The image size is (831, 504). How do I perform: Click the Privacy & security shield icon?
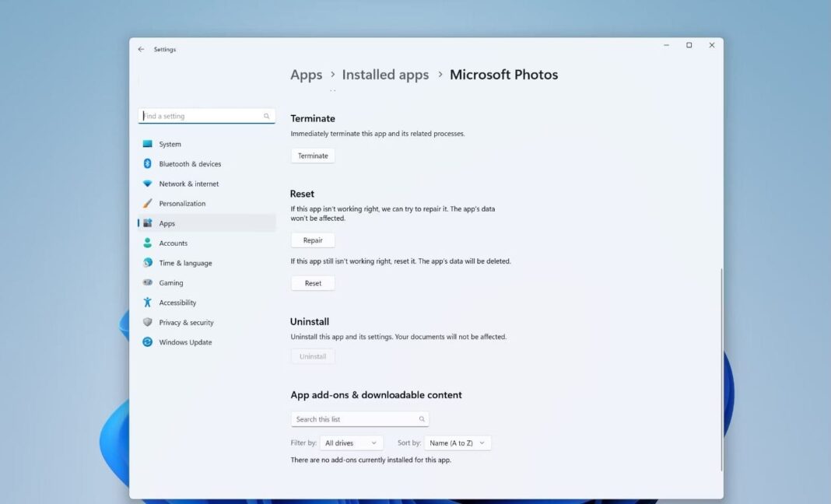pos(148,322)
